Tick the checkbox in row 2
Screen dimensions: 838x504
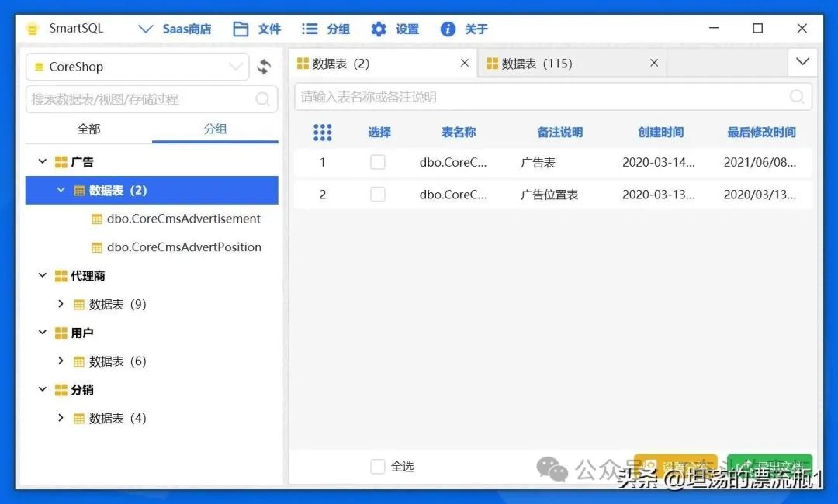(378, 195)
